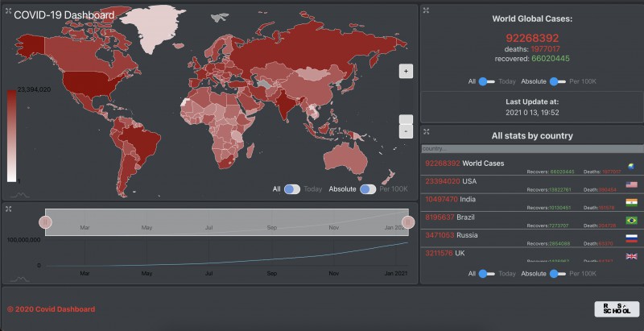Click the UK flag icon

click(631, 256)
